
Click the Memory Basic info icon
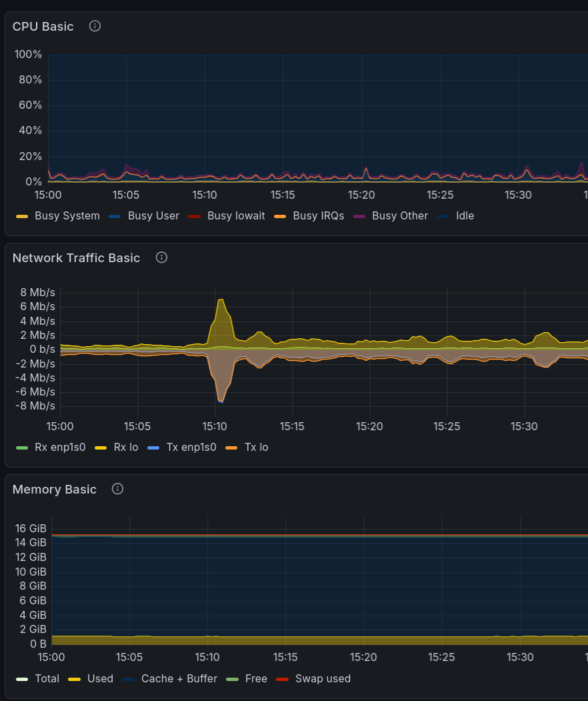pos(117,489)
